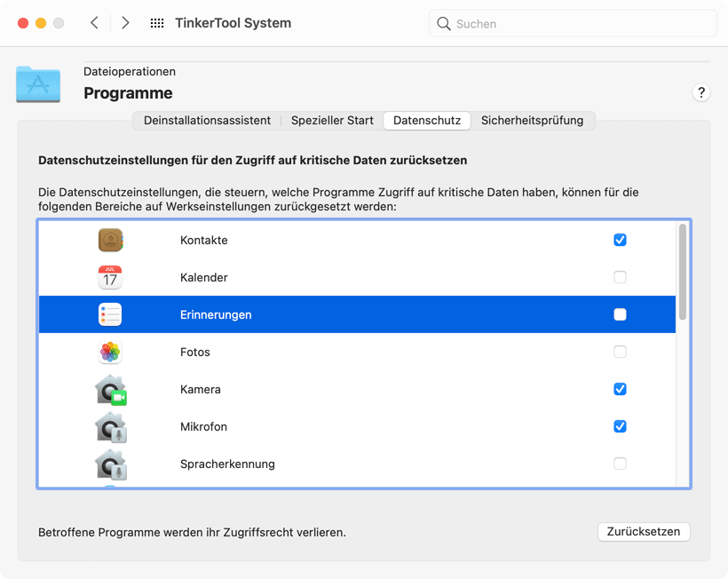Uncheck the Kontakte checkbox

(x=620, y=240)
